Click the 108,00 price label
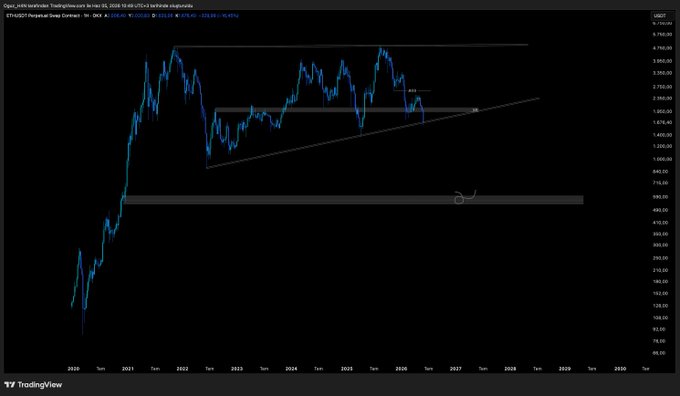Image resolution: width=680 pixels, height=396 pixels. click(659, 318)
